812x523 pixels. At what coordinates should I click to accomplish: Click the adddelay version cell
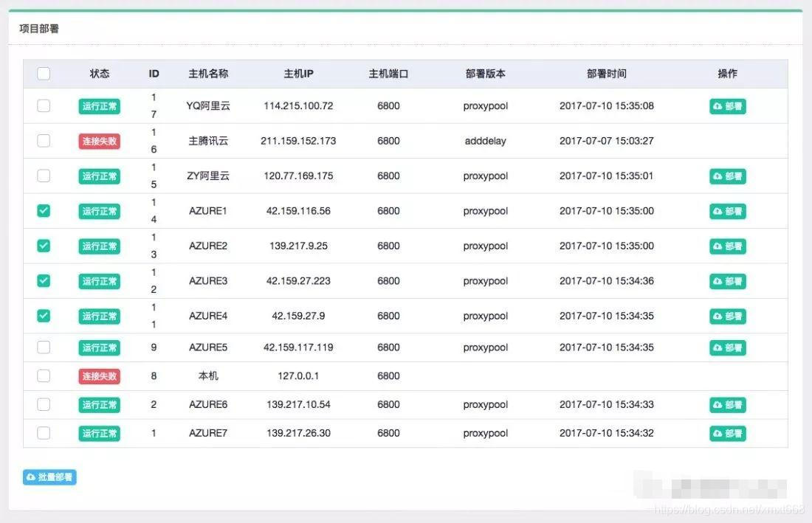coord(485,141)
